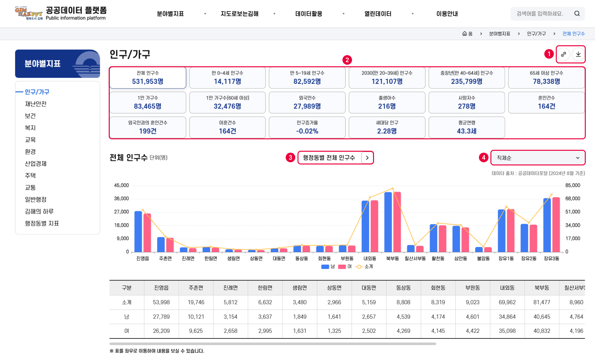Image resolution: width=595 pixels, height=364 pixels.
Task: Click the home icon in breadcrumb
Action: click(464, 33)
